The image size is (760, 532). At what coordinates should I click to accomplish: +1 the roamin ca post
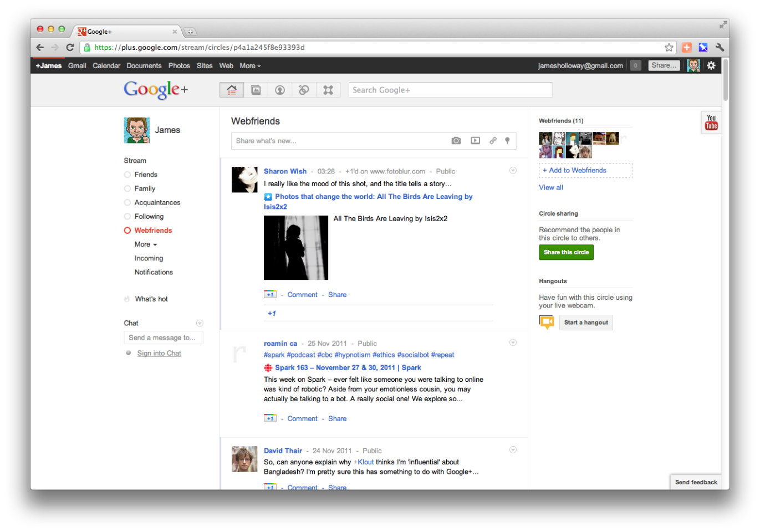(270, 418)
